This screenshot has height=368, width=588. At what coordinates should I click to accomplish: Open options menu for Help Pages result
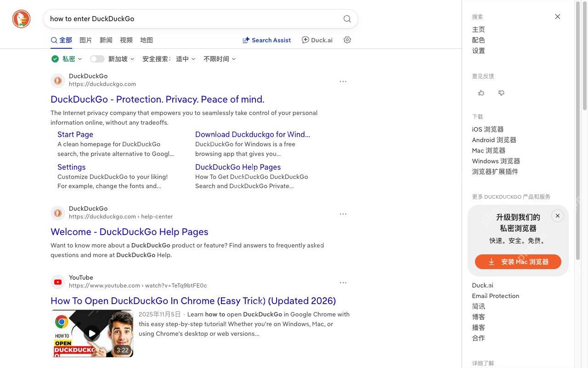click(343, 214)
